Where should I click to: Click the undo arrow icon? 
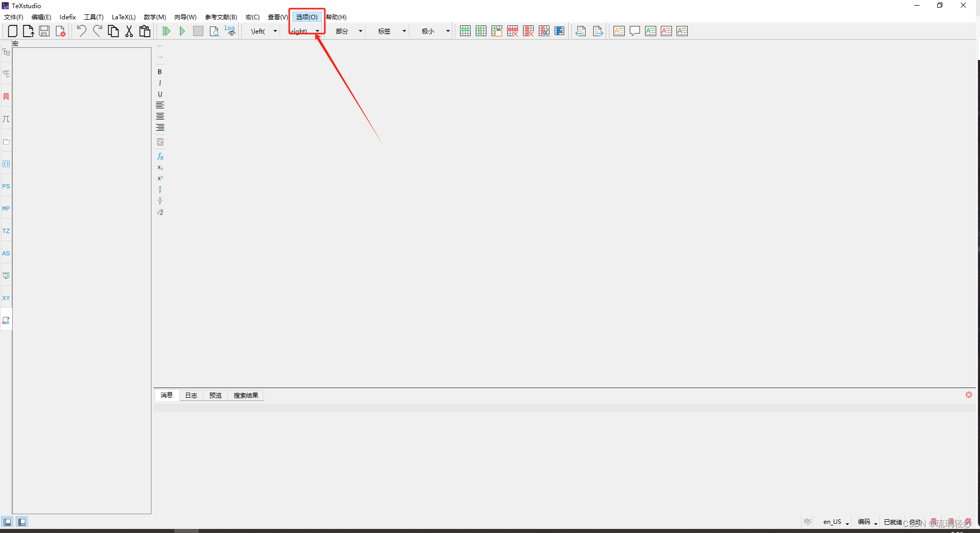point(81,31)
